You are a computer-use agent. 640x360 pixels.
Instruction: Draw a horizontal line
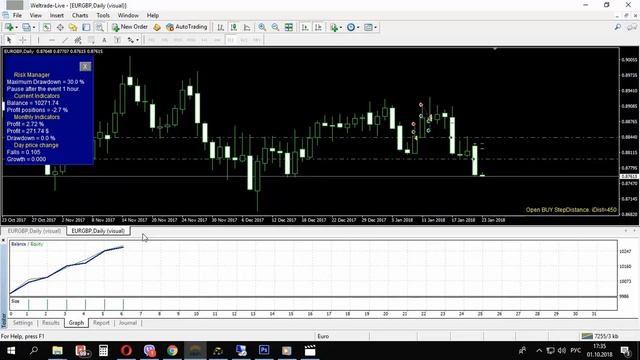click(x=52, y=40)
